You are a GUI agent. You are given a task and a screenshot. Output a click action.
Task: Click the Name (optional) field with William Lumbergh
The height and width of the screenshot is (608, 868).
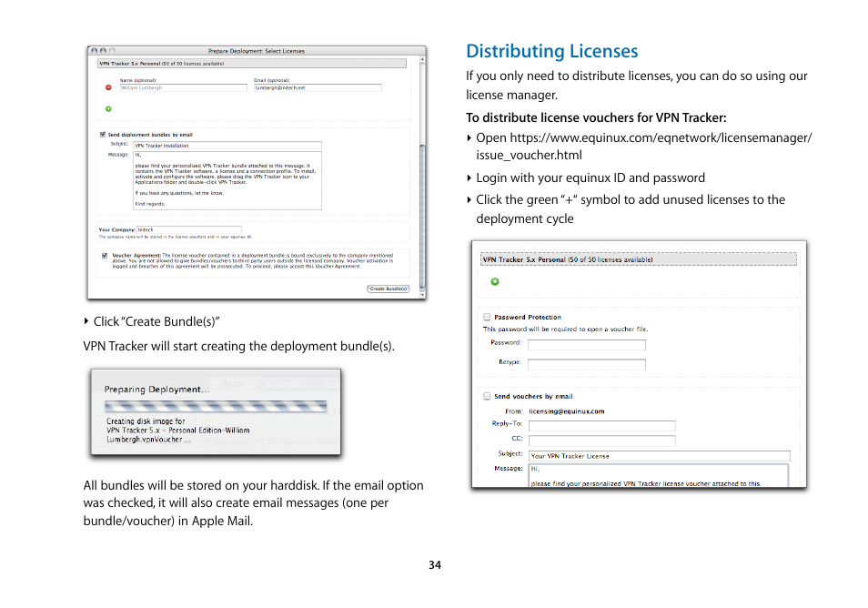click(183, 87)
